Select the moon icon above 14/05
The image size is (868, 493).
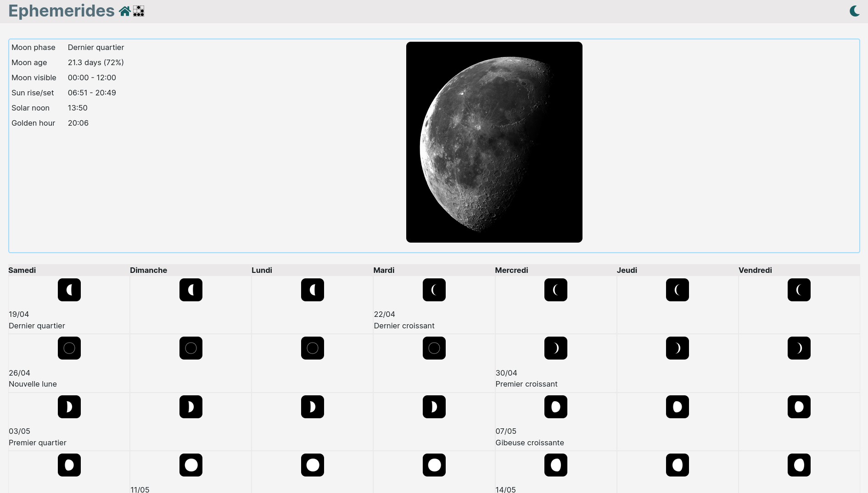click(556, 465)
